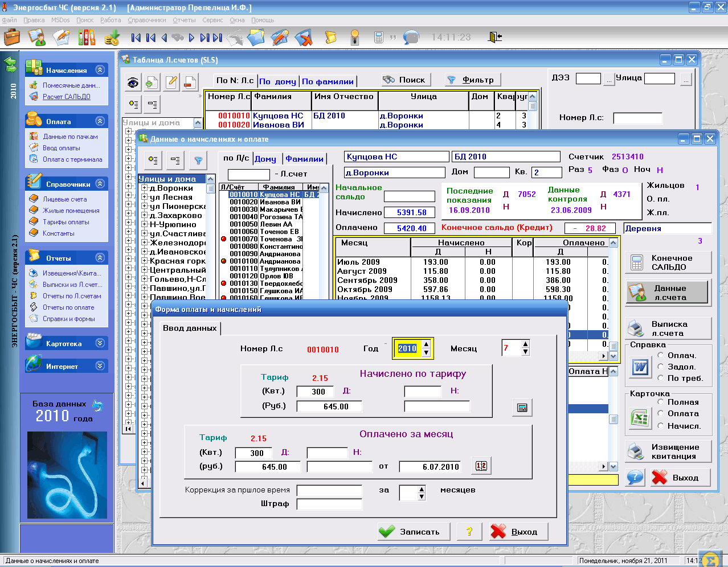Click the Штраф input field

tap(329, 504)
